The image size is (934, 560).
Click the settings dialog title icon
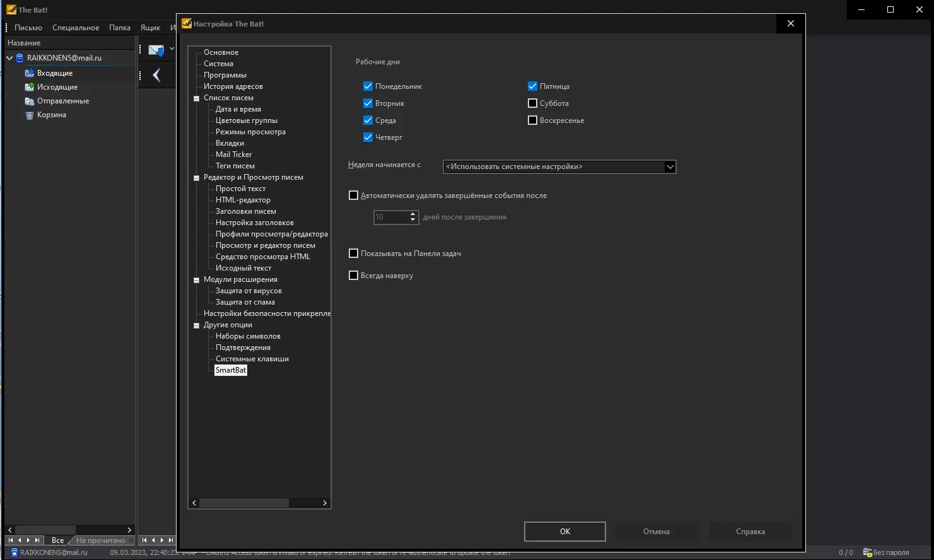pos(187,23)
